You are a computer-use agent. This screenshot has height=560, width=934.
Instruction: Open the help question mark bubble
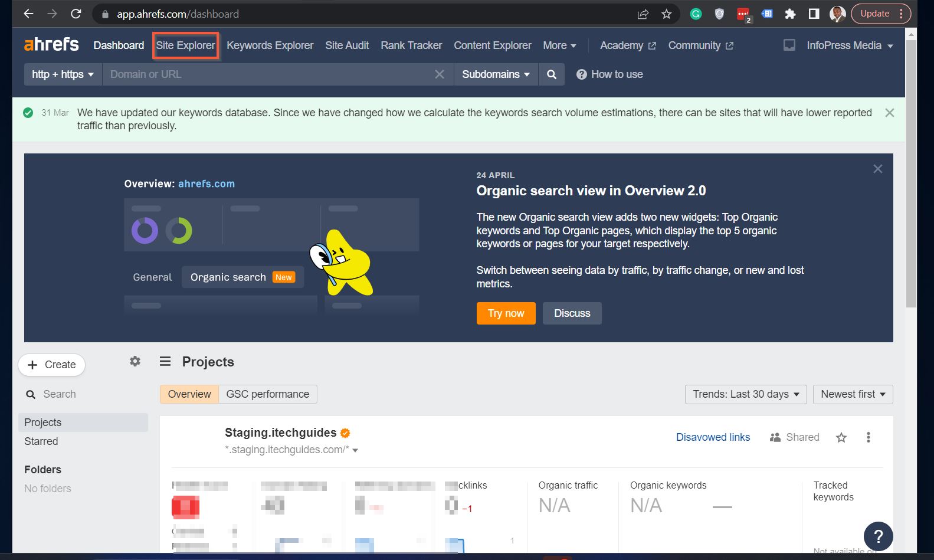pyautogui.click(x=878, y=536)
